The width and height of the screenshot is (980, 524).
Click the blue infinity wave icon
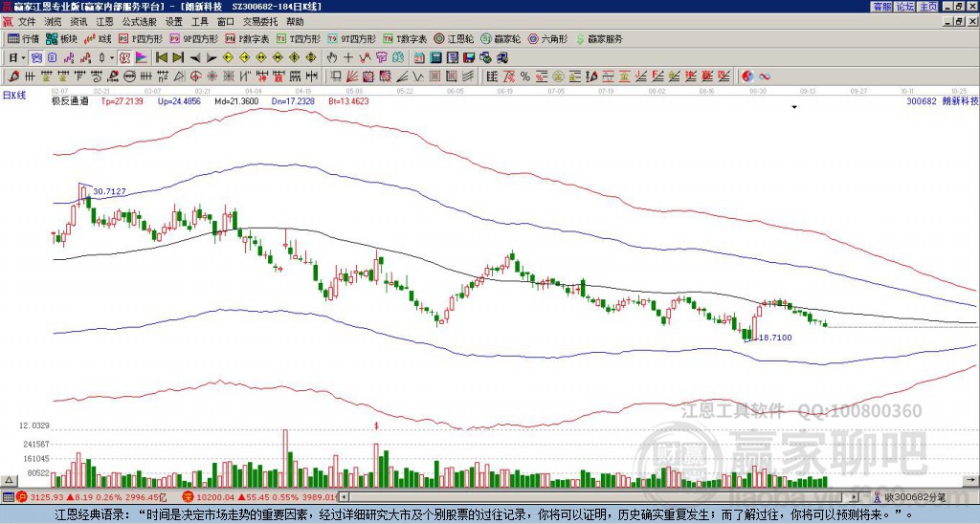tap(764, 76)
